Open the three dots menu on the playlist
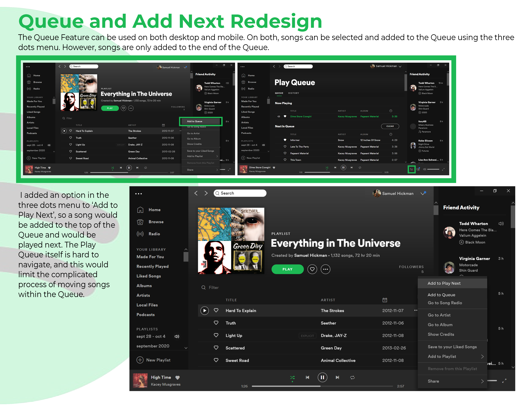The width and height of the screenshot is (532, 411). [325, 269]
